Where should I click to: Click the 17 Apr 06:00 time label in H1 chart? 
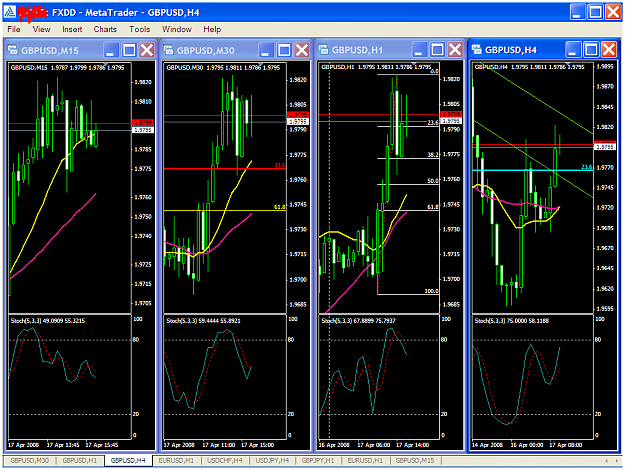click(373, 445)
